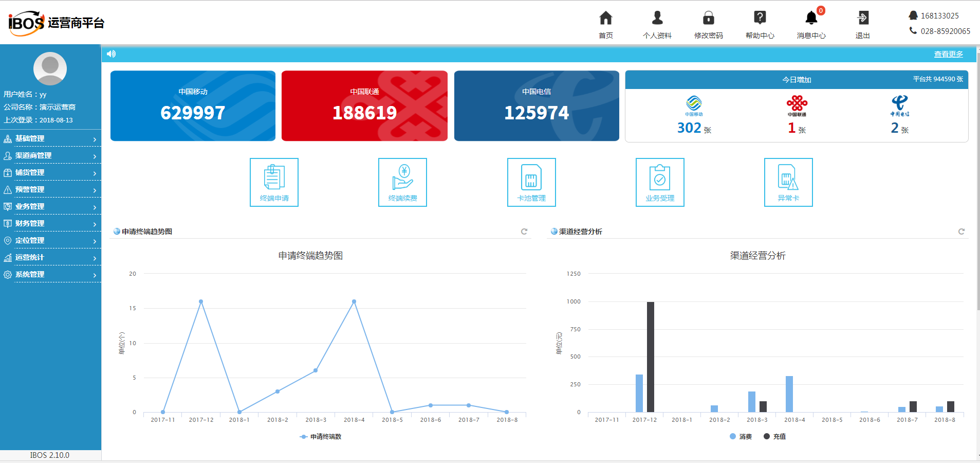Viewport: 980px width, 463px height.
Task: Click the 退出 logout icon
Action: pyautogui.click(x=862, y=19)
